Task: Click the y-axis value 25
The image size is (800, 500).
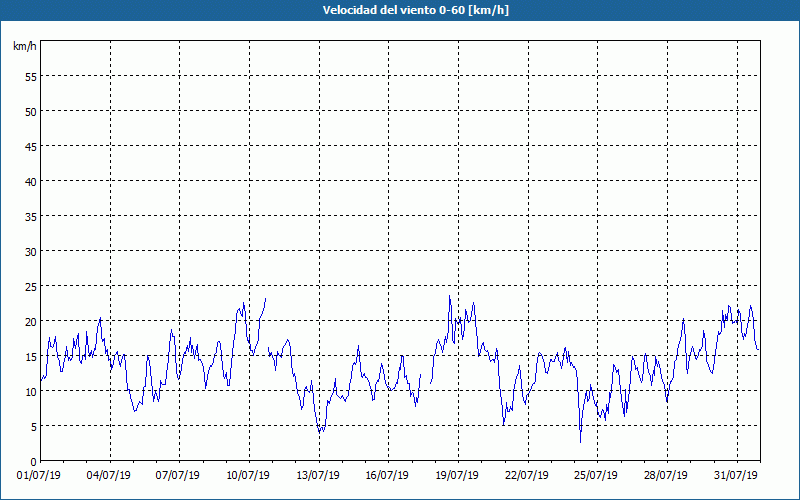Action: [x=31, y=287]
